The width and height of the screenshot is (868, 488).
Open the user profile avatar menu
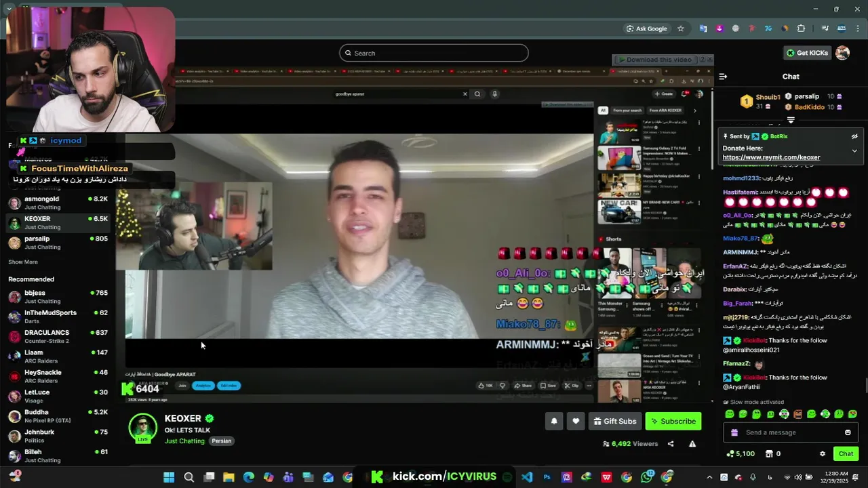[842, 53]
